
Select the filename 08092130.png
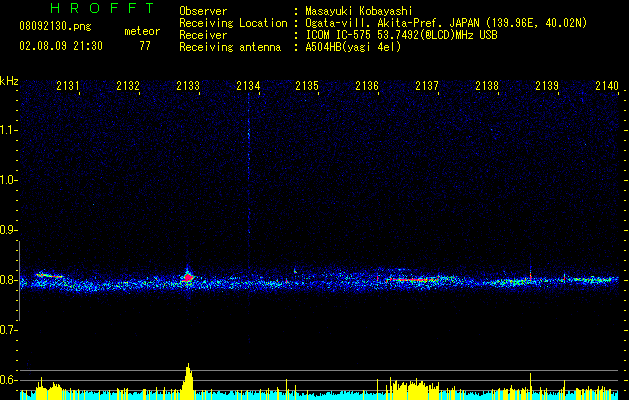[55, 27]
